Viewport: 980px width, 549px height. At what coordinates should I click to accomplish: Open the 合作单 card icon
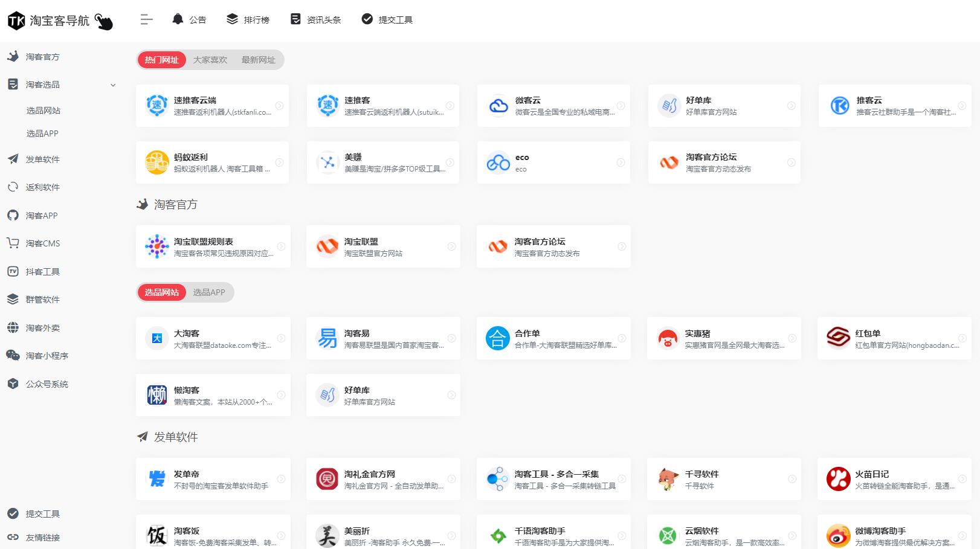point(498,338)
